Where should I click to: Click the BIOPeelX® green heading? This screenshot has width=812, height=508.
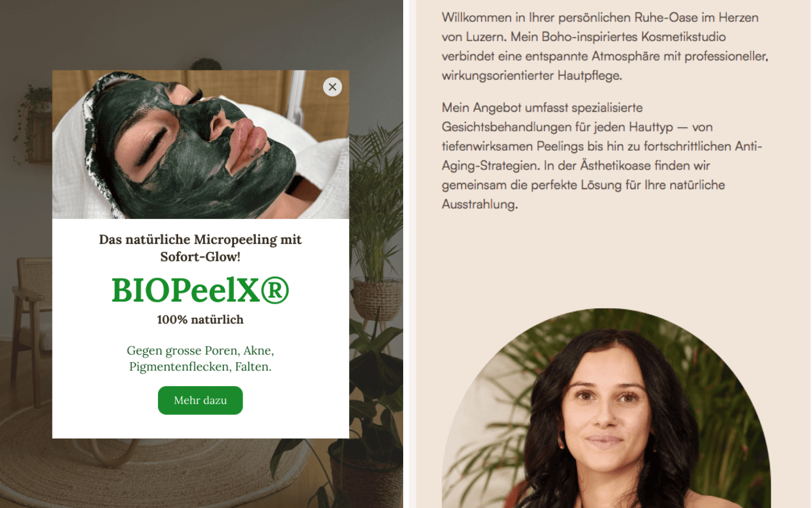[x=200, y=290]
